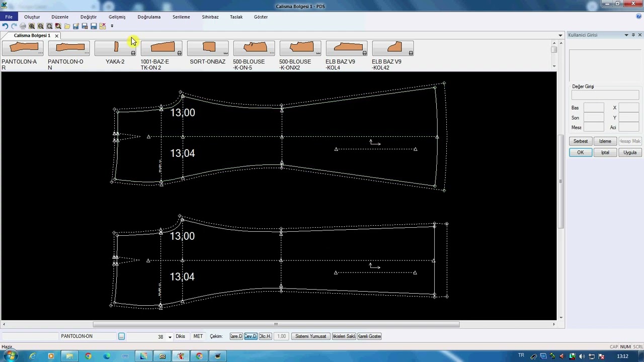Screen dimensions: 644x362
Task: Open the tab list dropdown arrow above the piece bar
Action: [x=560, y=35]
